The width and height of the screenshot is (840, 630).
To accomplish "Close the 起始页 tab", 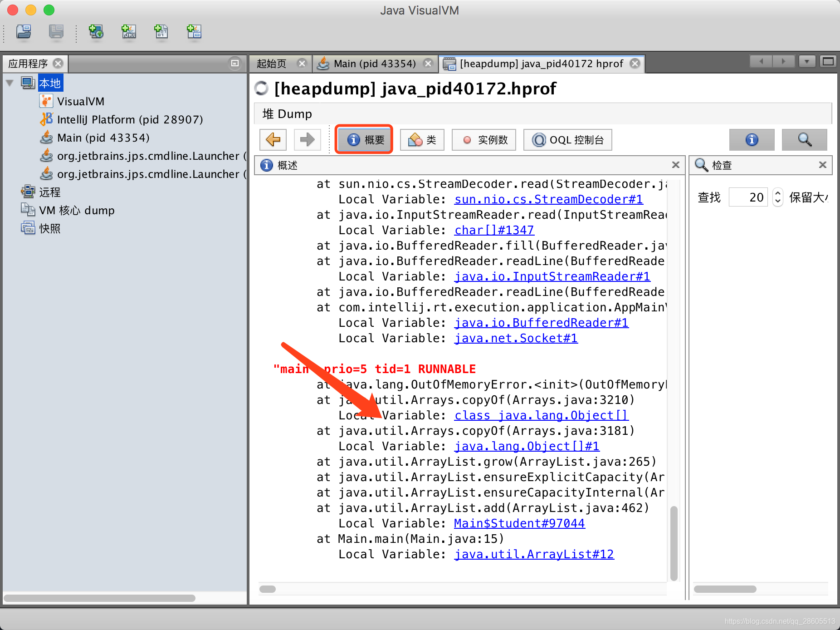I will 302,64.
